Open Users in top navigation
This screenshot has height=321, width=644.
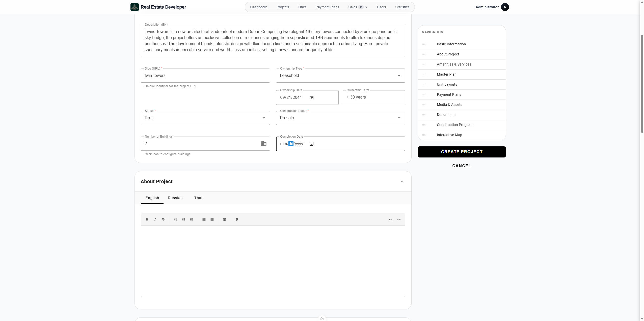point(381,7)
